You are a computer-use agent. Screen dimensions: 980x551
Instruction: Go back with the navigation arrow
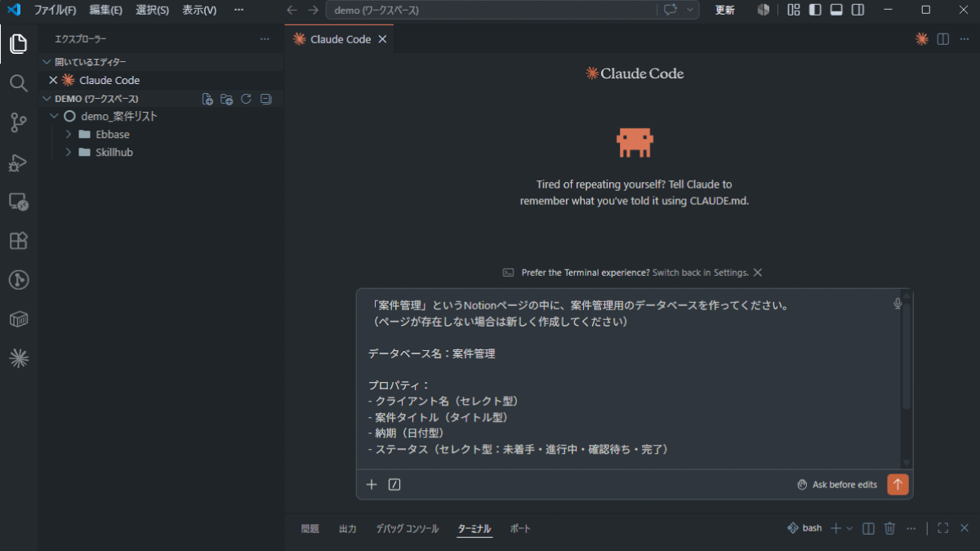(292, 10)
